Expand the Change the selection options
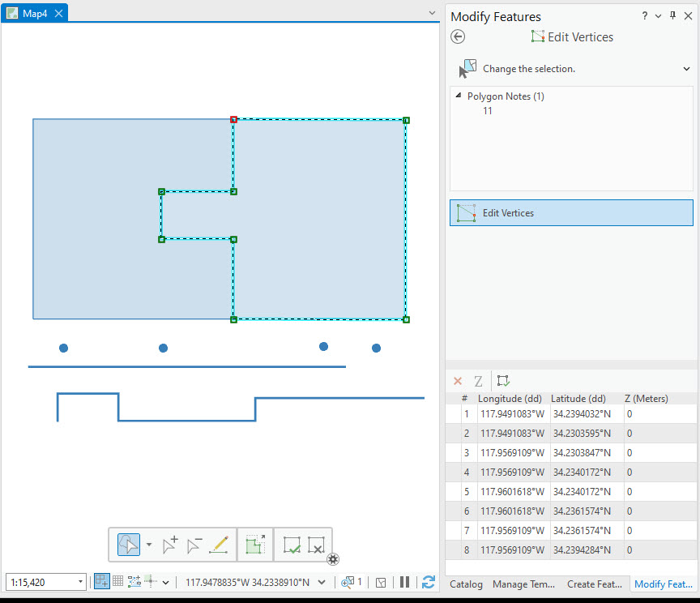 pos(686,68)
